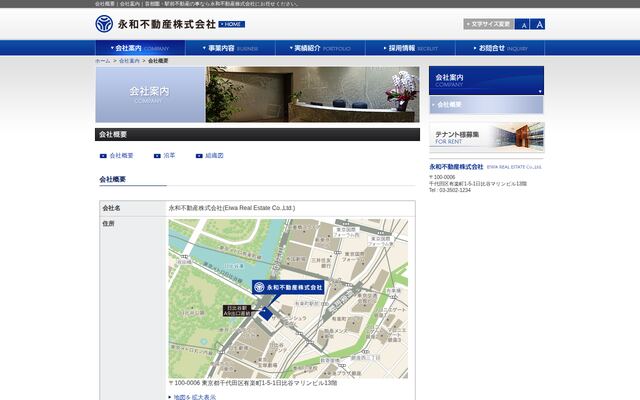Click blue arrow icon beside 沿革
Image resolution: width=640 pixels, height=400 pixels.
(x=157, y=156)
